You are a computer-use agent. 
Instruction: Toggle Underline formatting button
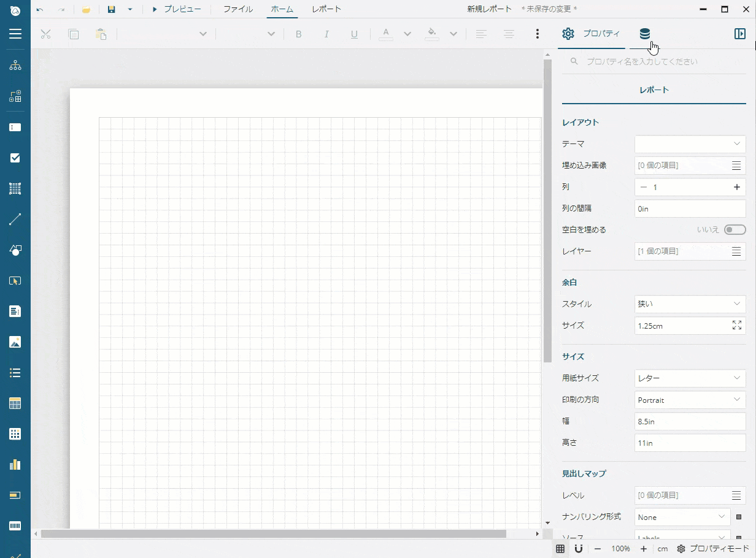[354, 34]
